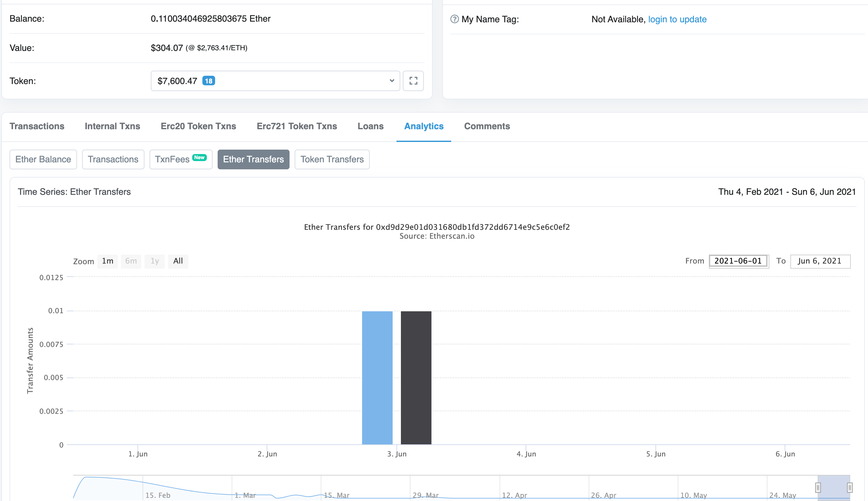Open the Token holdings dropdown
Viewport: 868px width, 501px height.
[275, 81]
